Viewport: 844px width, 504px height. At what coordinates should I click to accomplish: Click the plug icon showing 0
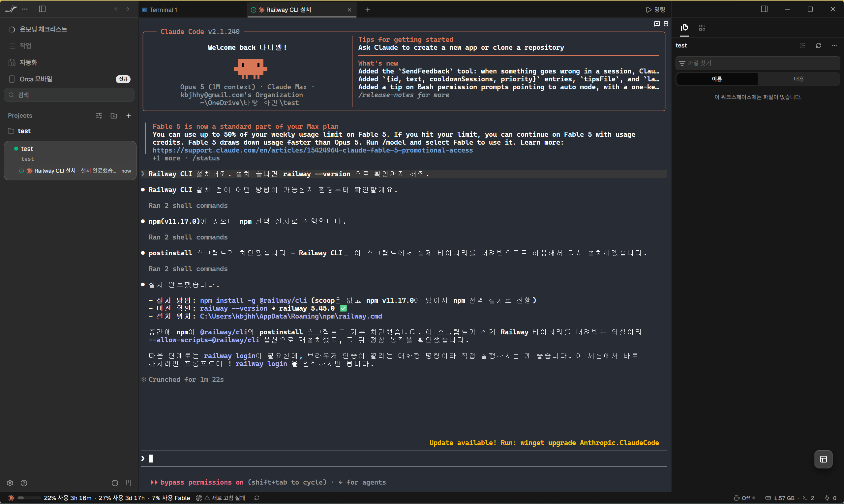click(x=831, y=498)
